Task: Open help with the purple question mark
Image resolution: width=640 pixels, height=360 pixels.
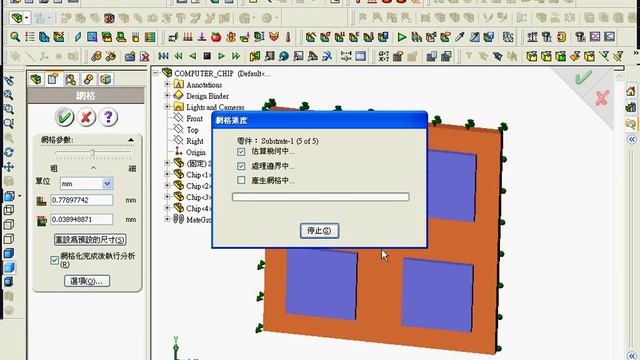Action: 108,118
